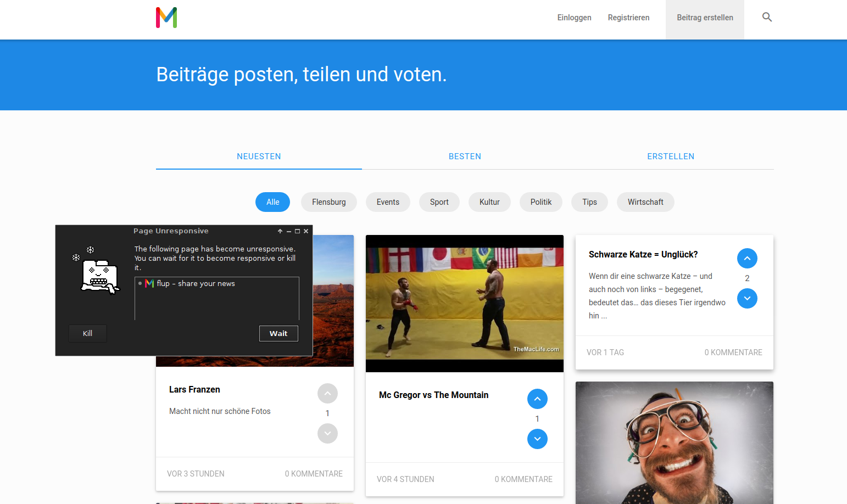Open search with the magnifier icon

[x=767, y=18]
